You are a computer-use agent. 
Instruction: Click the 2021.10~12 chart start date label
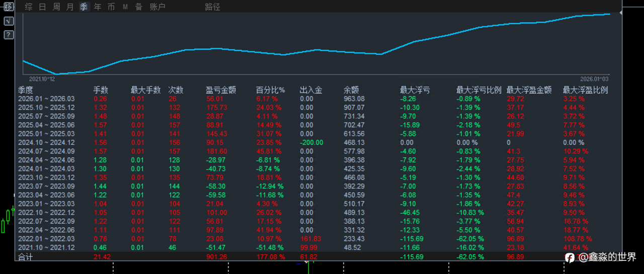[42, 79]
